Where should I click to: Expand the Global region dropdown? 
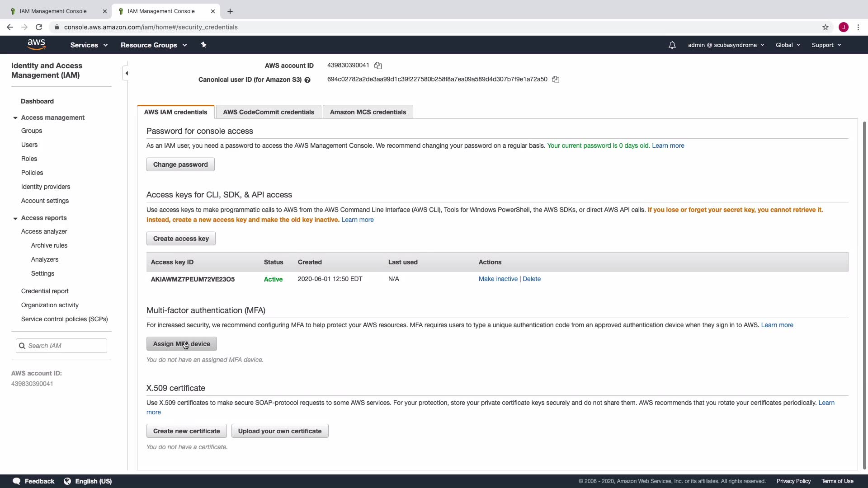tap(788, 45)
